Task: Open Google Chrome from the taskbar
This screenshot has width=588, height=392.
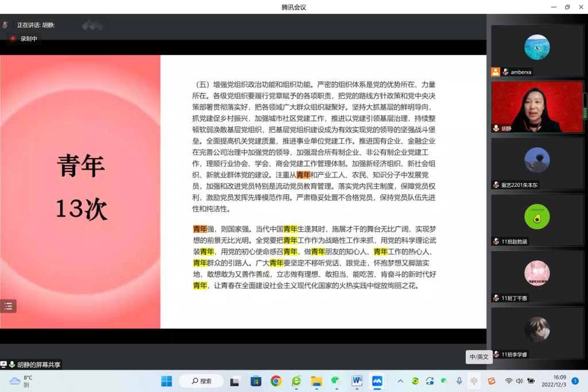Action: tap(276, 381)
